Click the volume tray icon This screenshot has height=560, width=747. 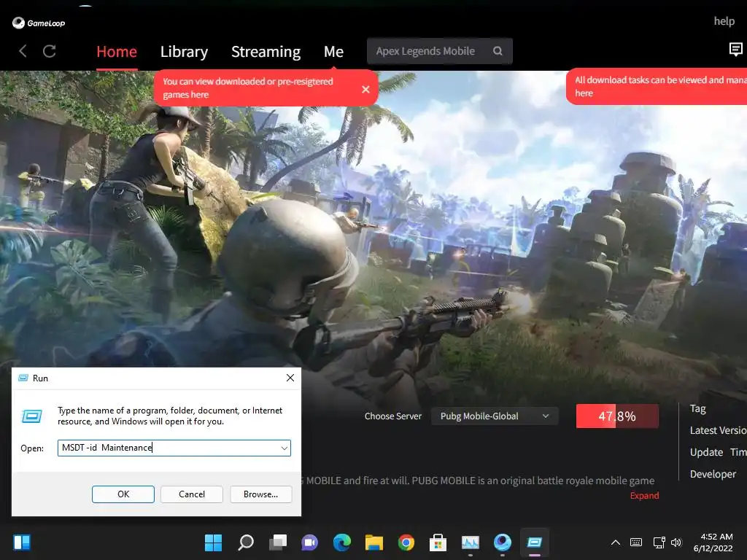676,542
